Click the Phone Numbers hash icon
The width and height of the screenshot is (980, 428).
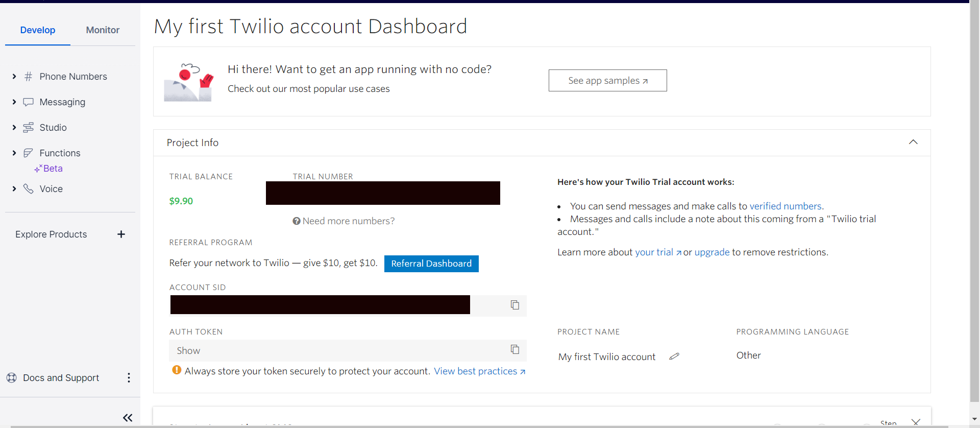tap(29, 77)
